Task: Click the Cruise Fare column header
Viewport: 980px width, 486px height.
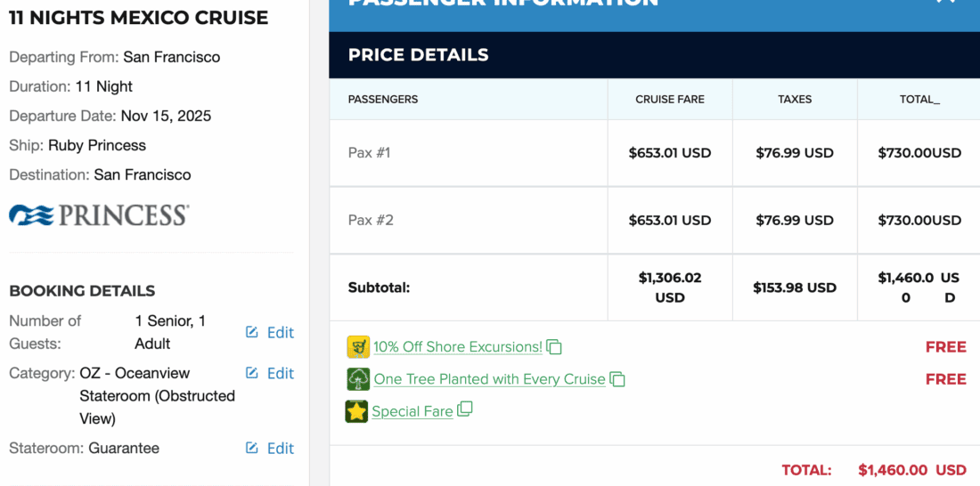Action: (x=670, y=99)
